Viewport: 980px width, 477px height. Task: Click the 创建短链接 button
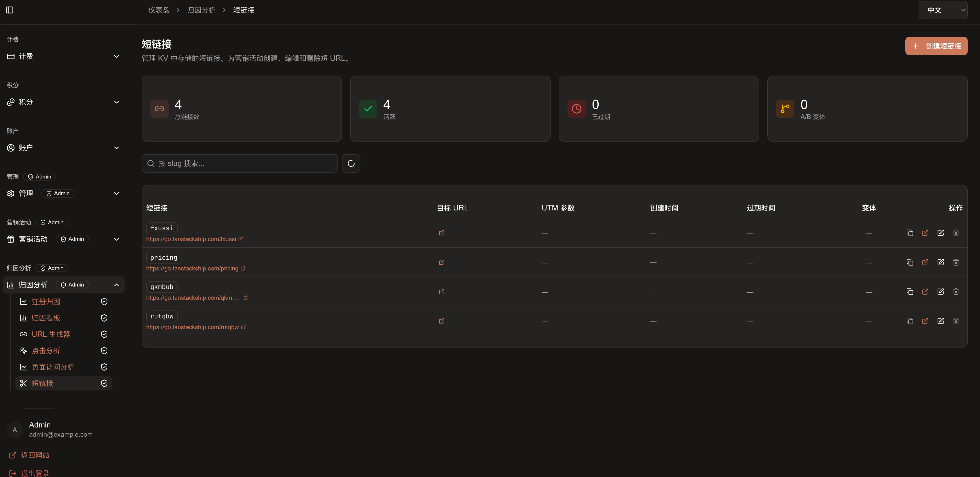(x=936, y=46)
